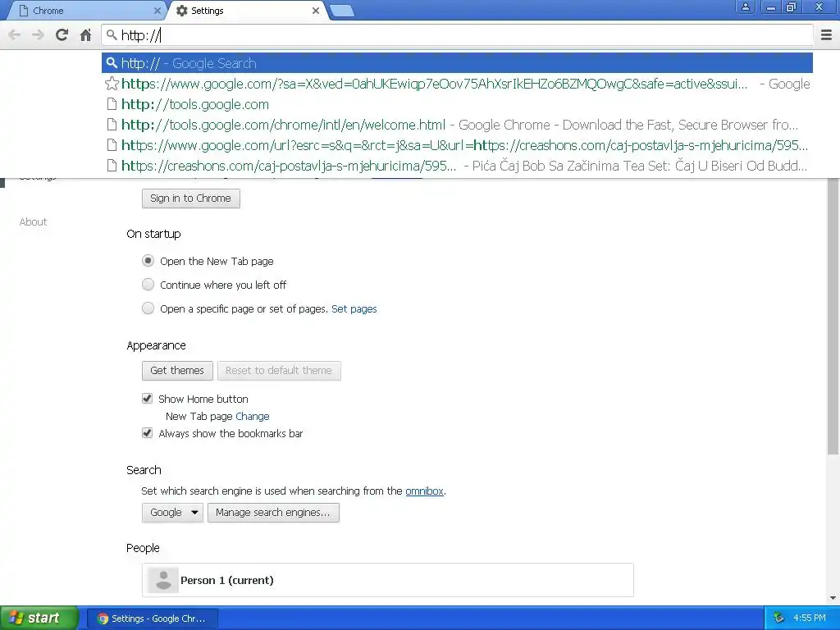This screenshot has height=630, width=840.
Task: Open the Chrome hamburger menu
Action: (x=827, y=35)
